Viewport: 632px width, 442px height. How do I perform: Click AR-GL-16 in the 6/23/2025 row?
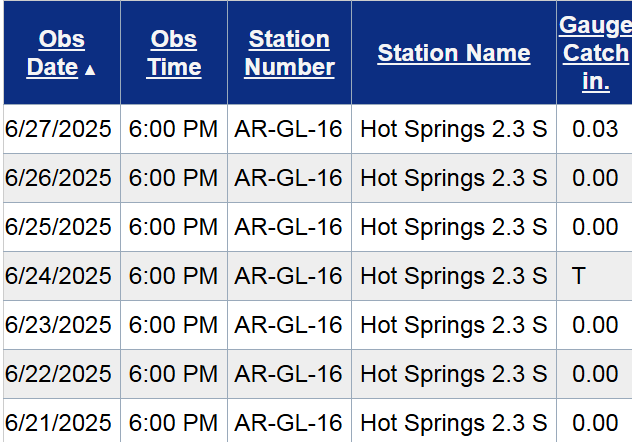point(289,325)
